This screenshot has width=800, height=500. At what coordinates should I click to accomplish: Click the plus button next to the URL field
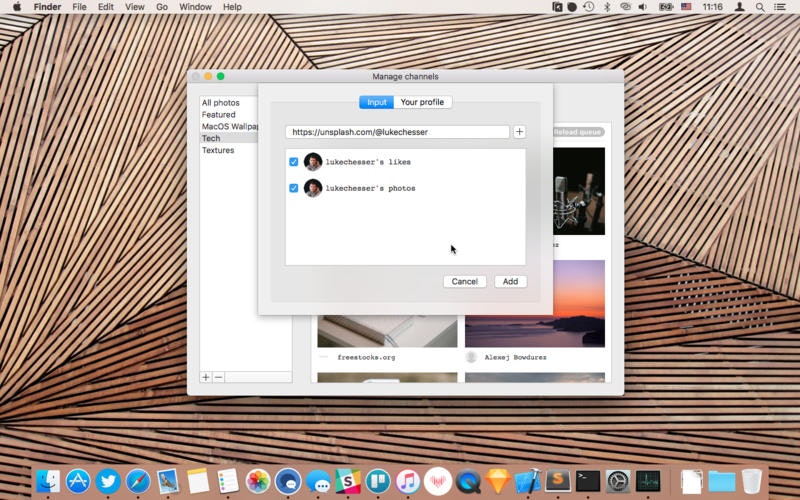(x=519, y=132)
